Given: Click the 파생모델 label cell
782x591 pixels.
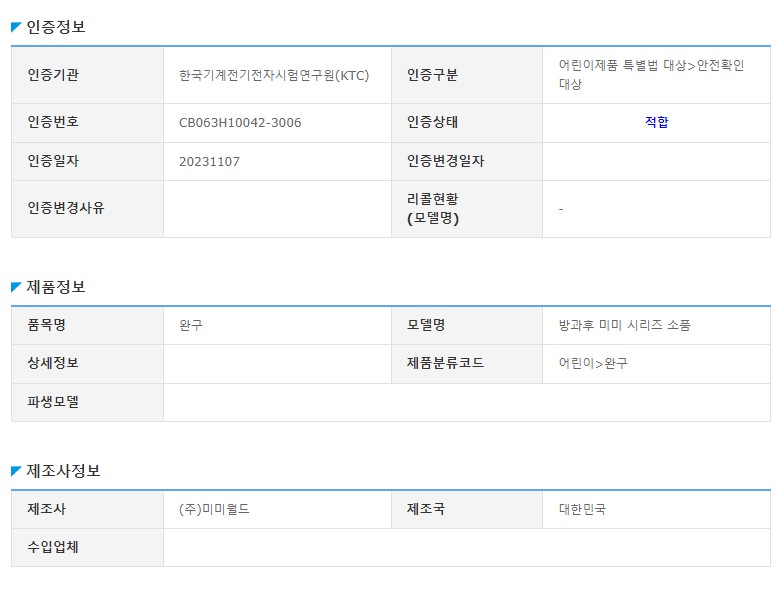Looking at the screenshot, I should click(x=87, y=402).
